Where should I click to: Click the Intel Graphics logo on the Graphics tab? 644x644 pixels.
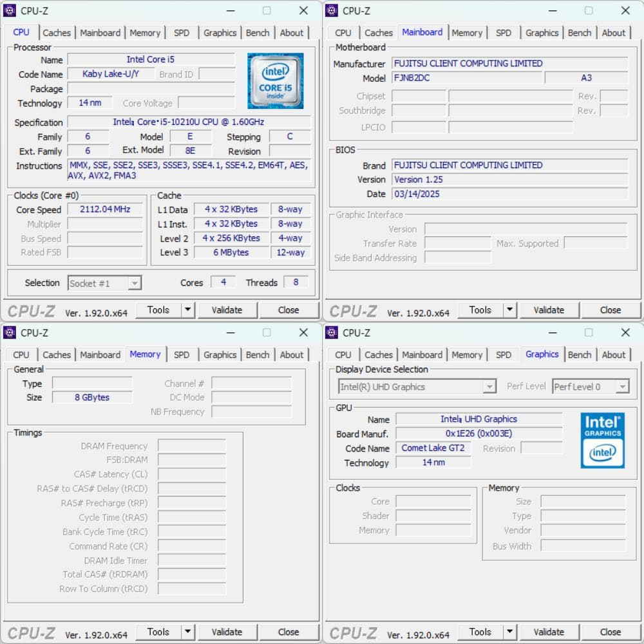602,441
